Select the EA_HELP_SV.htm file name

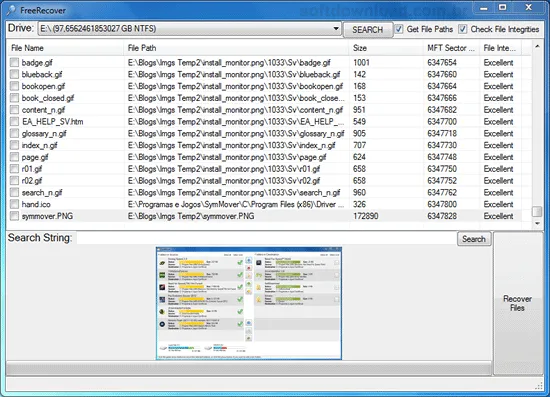[53, 122]
